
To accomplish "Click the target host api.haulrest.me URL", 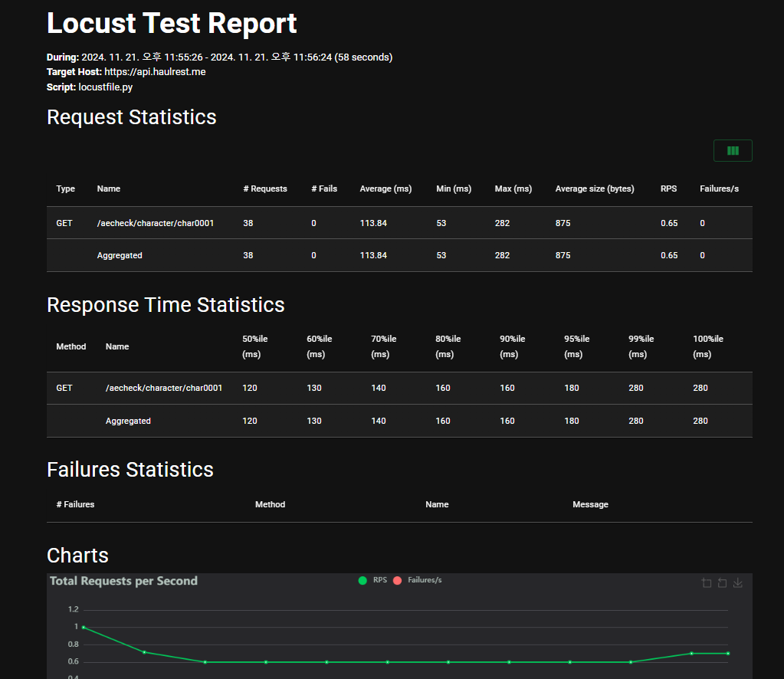I will click(155, 72).
